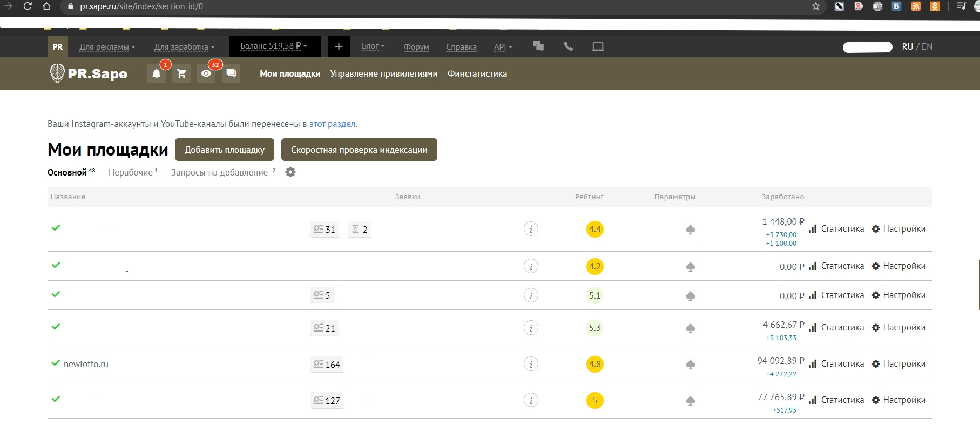This screenshot has height=425, width=980.
Task: Open the shopping cart icon
Action: [x=181, y=73]
